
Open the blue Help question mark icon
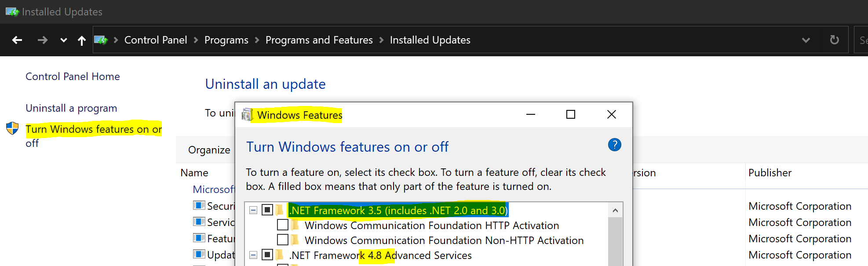click(614, 145)
